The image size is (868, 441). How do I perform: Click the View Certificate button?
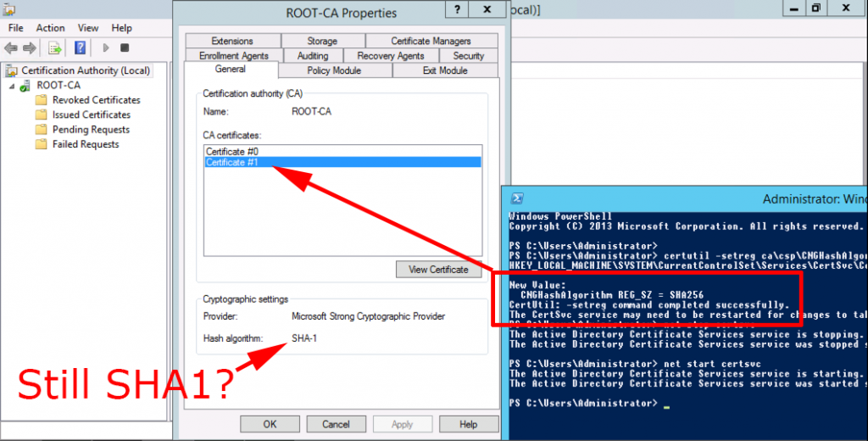(438, 270)
